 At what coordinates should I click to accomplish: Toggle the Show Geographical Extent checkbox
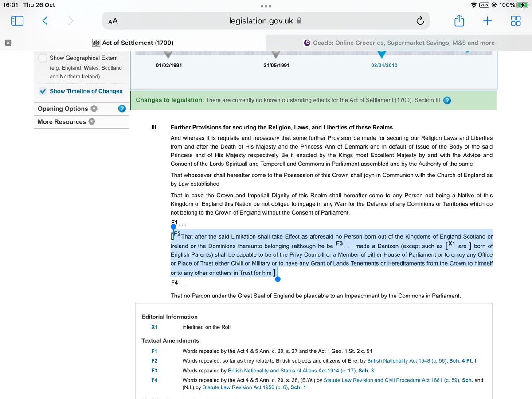(43, 58)
